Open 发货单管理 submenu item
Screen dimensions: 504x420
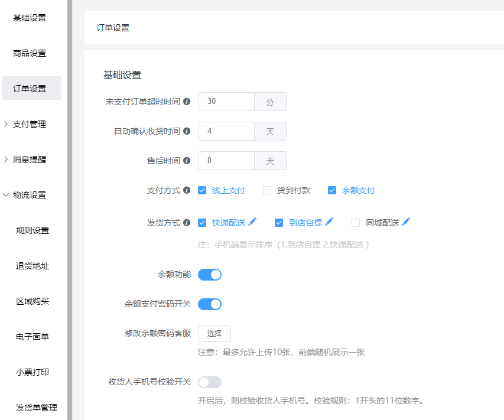(37, 408)
